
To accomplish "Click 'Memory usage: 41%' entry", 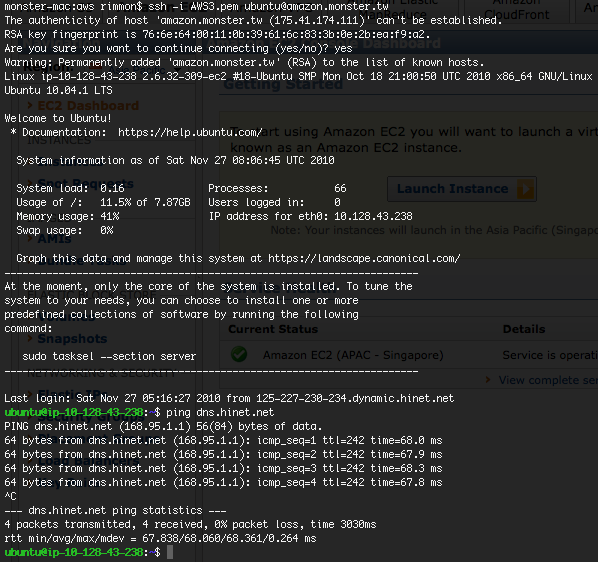I will click(x=68, y=216).
